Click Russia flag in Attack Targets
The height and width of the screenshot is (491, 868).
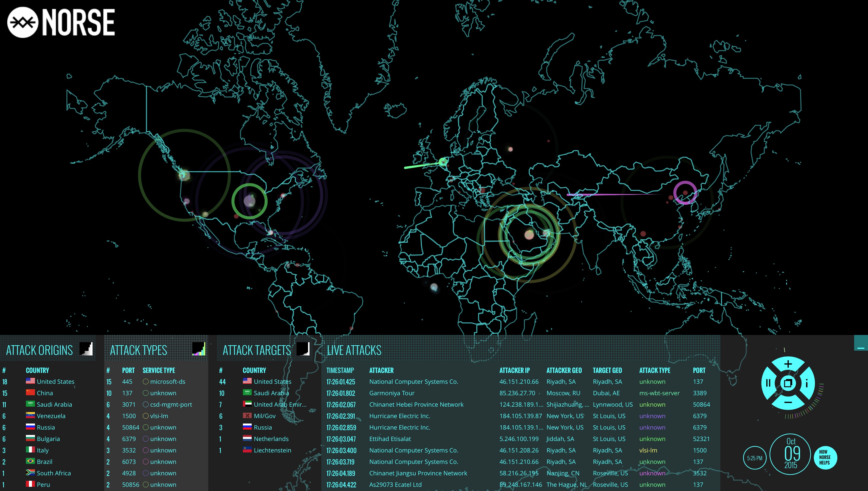(x=247, y=427)
